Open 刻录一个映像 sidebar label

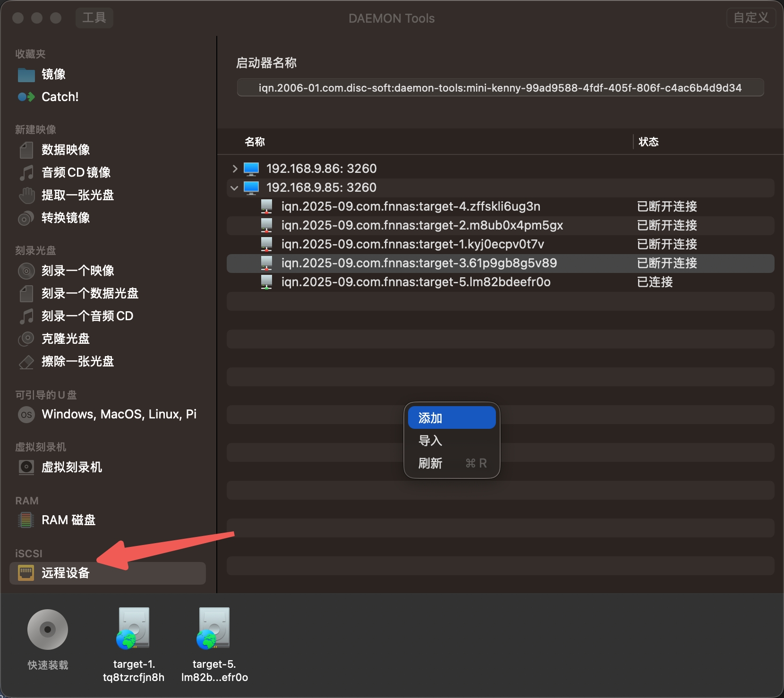(78, 271)
